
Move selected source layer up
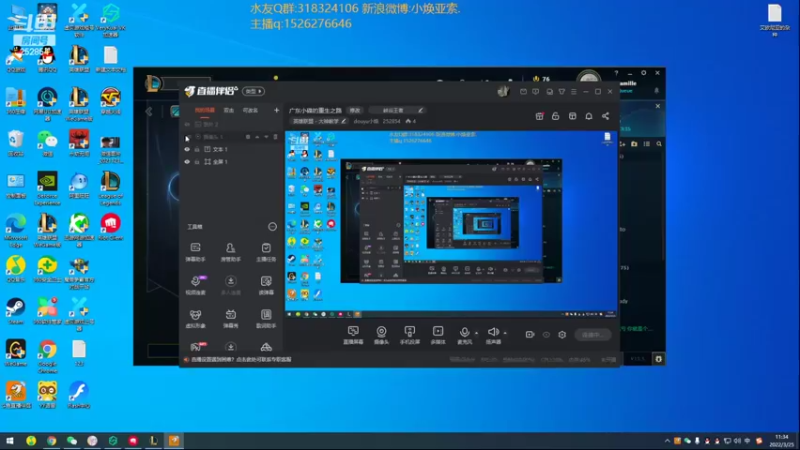(x=257, y=137)
